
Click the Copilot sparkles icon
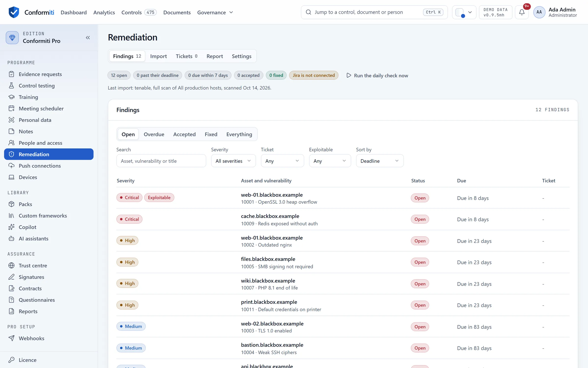pos(12,227)
